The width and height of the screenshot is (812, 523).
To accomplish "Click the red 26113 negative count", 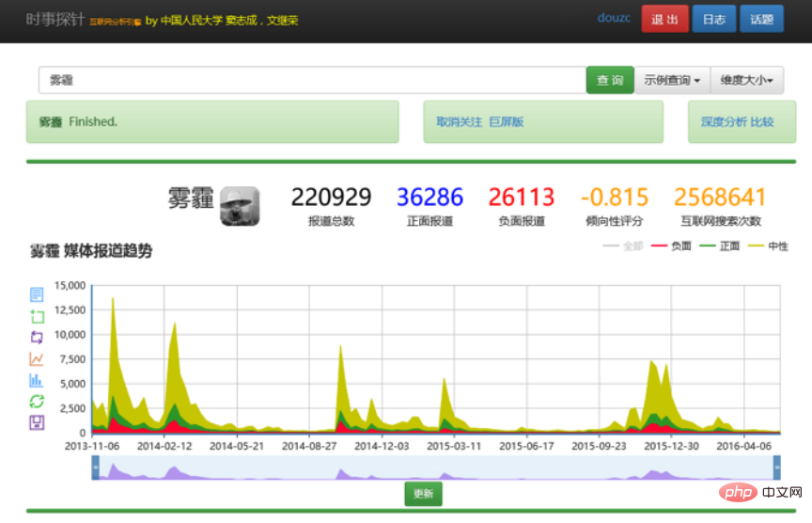I will [x=522, y=198].
